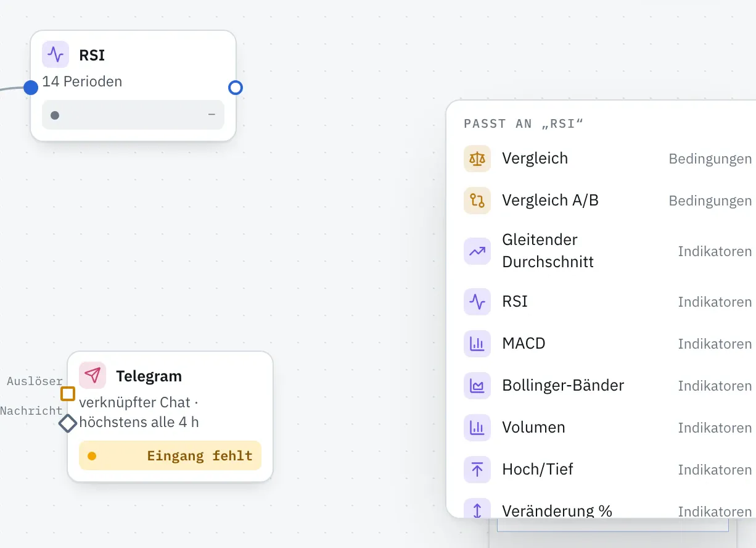Click the square Auslöser port on Telegram
Image resolution: width=756 pixels, height=548 pixels.
[x=68, y=394]
